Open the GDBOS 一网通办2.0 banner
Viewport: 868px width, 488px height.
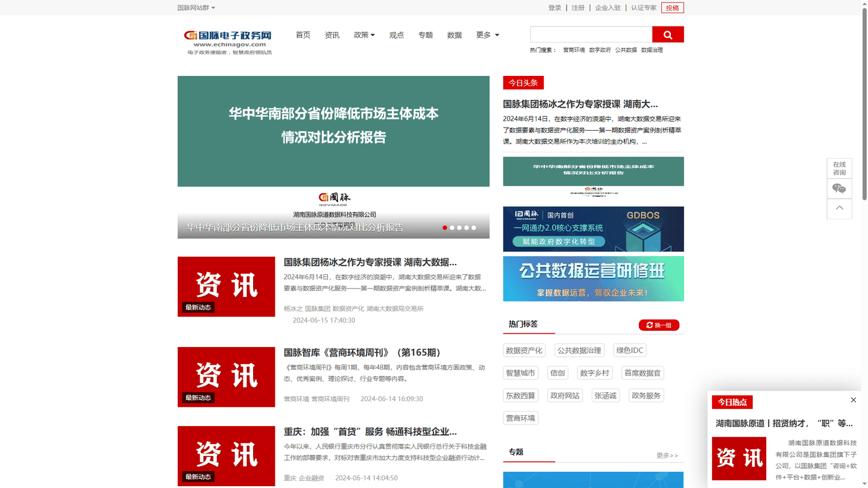click(594, 229)
